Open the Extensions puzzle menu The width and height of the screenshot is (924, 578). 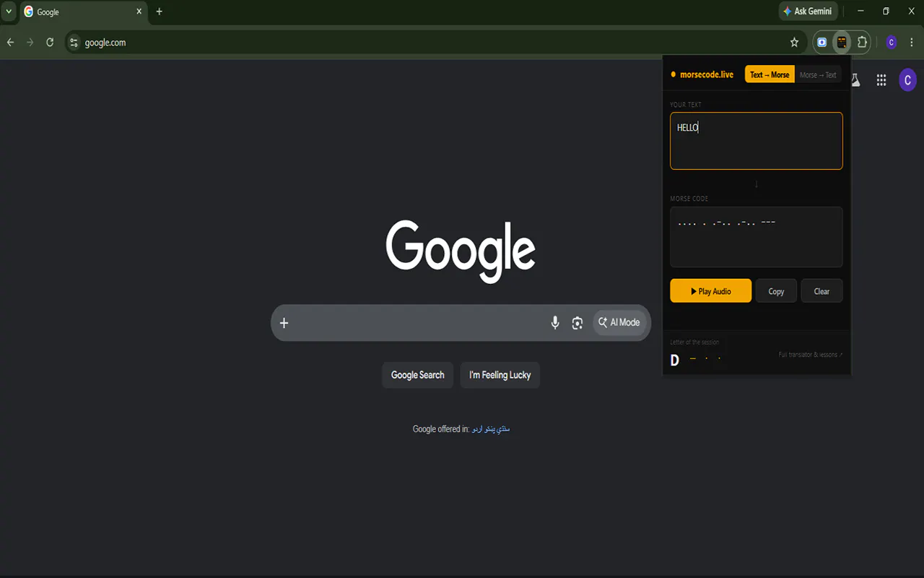[x=862, y=43]
